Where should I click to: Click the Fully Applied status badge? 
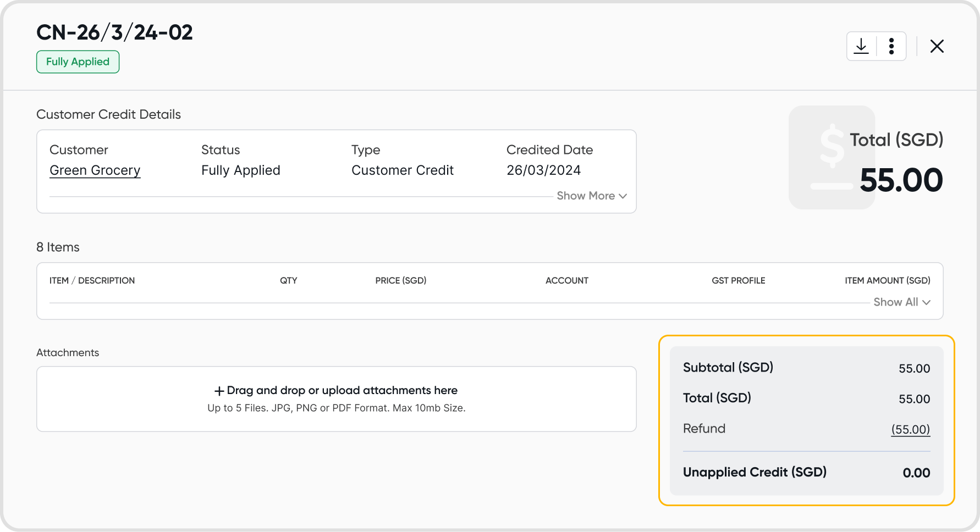pos(78,62)
